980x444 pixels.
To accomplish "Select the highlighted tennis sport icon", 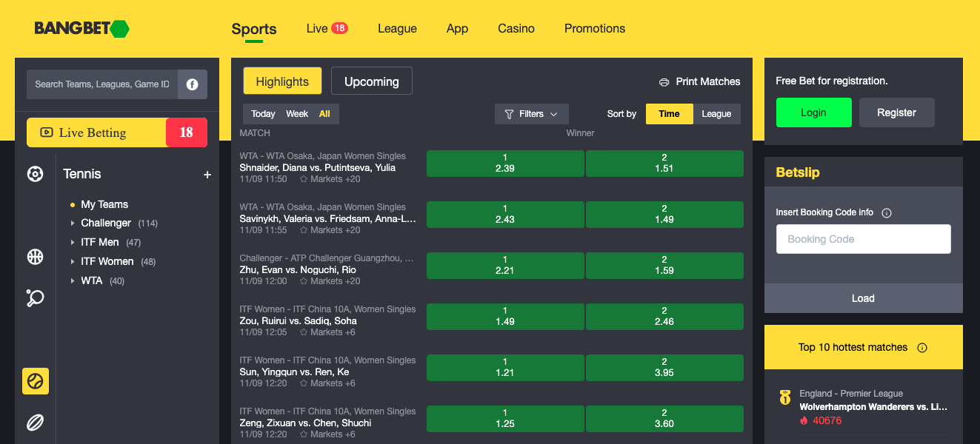I will pos(36,381).
